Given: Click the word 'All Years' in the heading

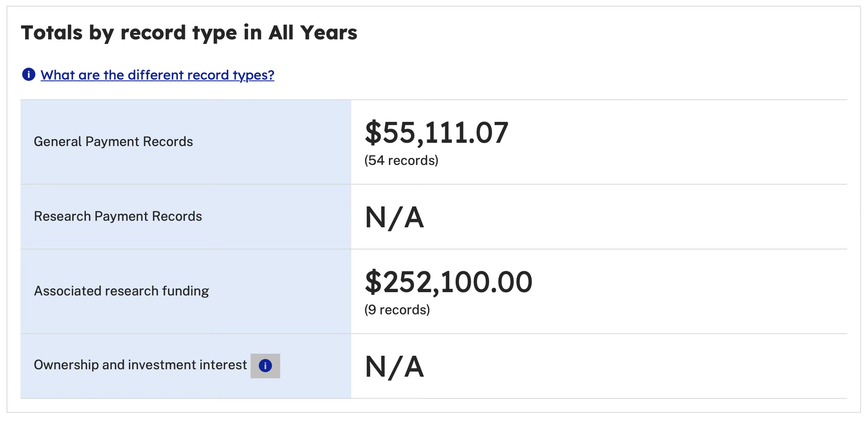Looking at the screenshot, I should [313, 32].
